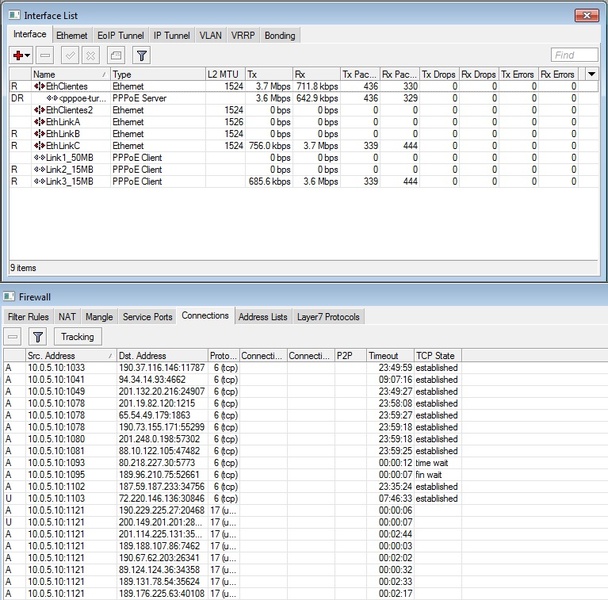
Task: Sort by the L2 MTU column header
Action: click(225, 74)
